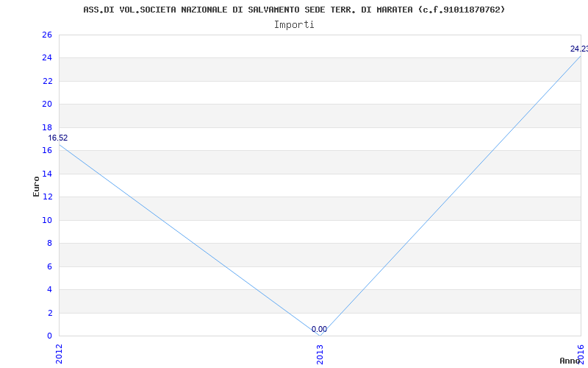Click the 2 y-axis tick label
588x368 pixels.
[x=49, y=313]
